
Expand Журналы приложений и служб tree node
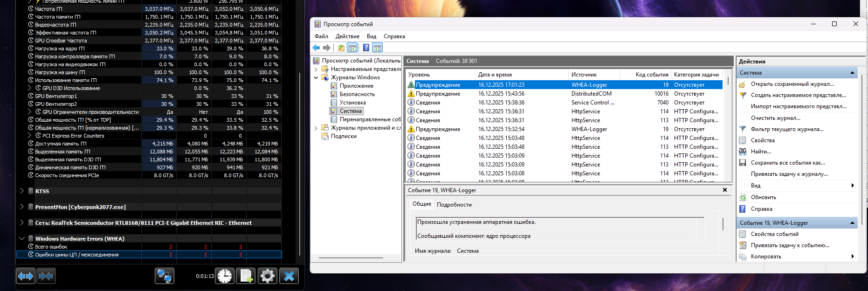coord(316,128)
